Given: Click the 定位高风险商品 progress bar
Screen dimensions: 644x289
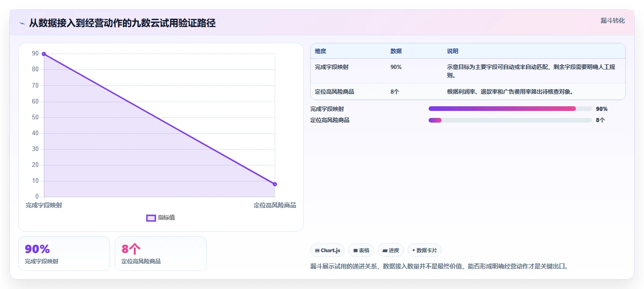Looking at the screenshot, I should point(510,120).
